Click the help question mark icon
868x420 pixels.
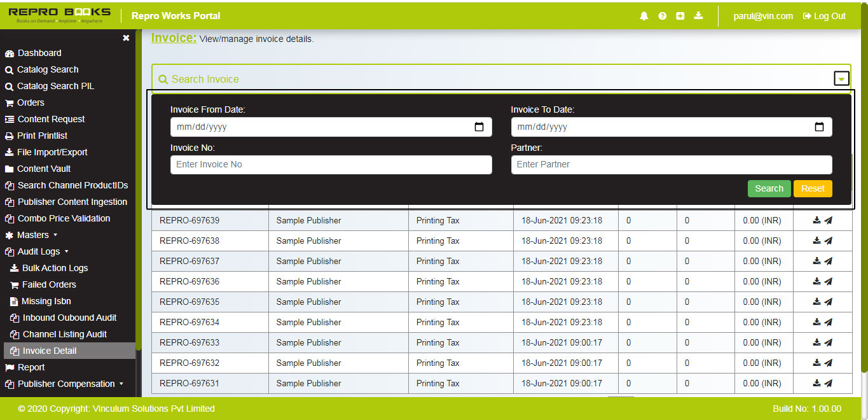662,15
